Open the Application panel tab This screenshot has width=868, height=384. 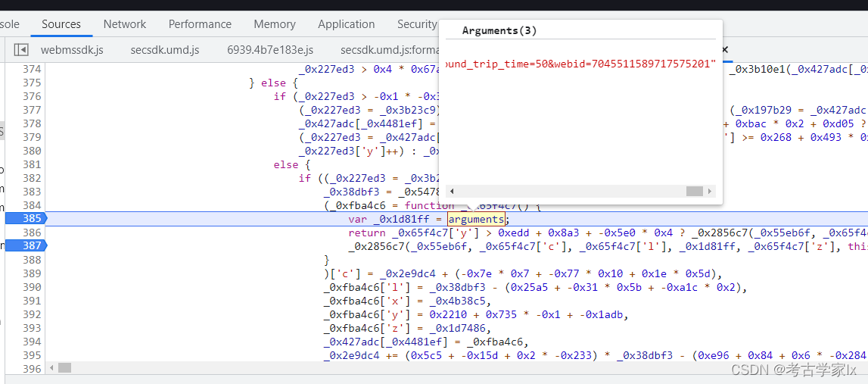click(x=347, y=23)
